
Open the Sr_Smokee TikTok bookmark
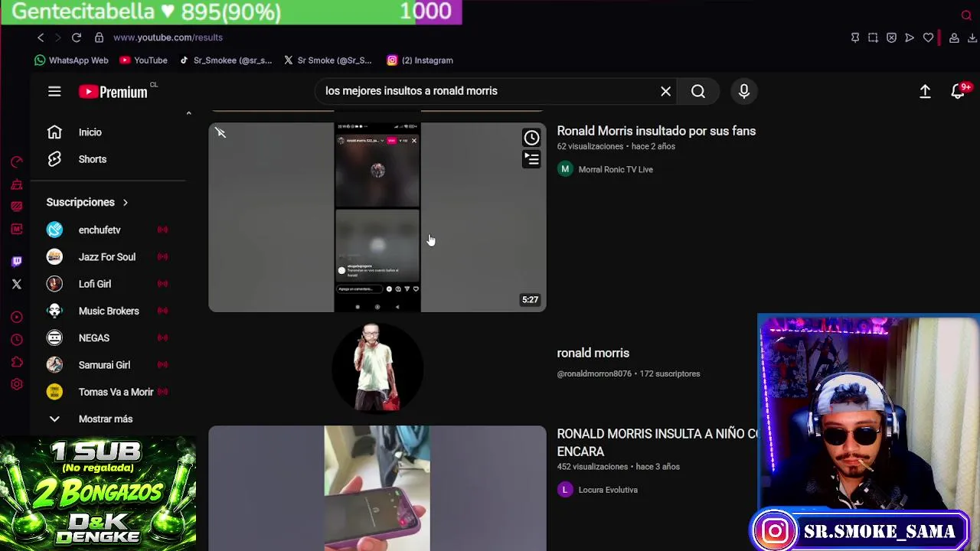pos(225,60)
